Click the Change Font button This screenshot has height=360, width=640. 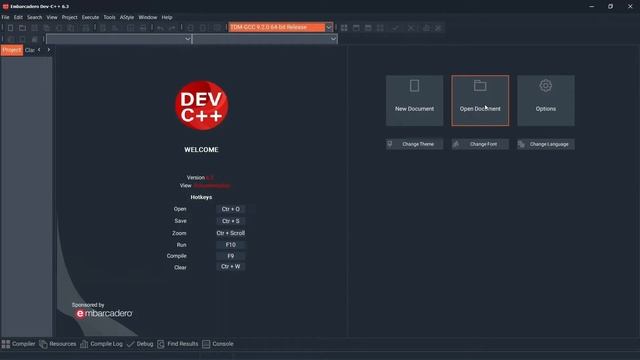pos(480,144)
